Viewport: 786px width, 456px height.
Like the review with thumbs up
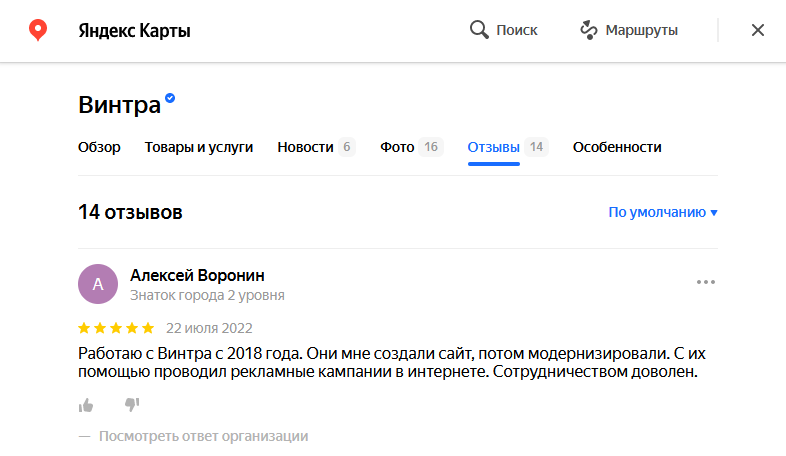tap(86, 405)
